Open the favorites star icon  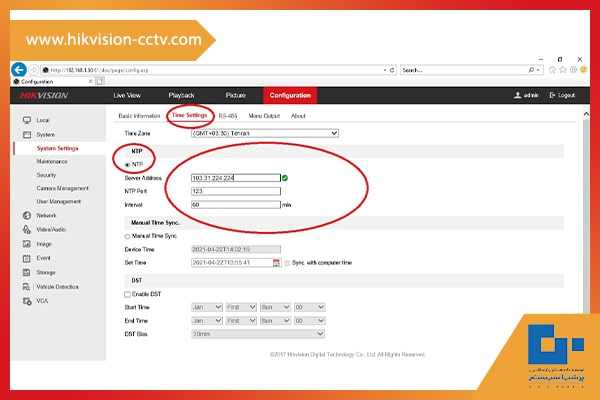pos(563,70)
